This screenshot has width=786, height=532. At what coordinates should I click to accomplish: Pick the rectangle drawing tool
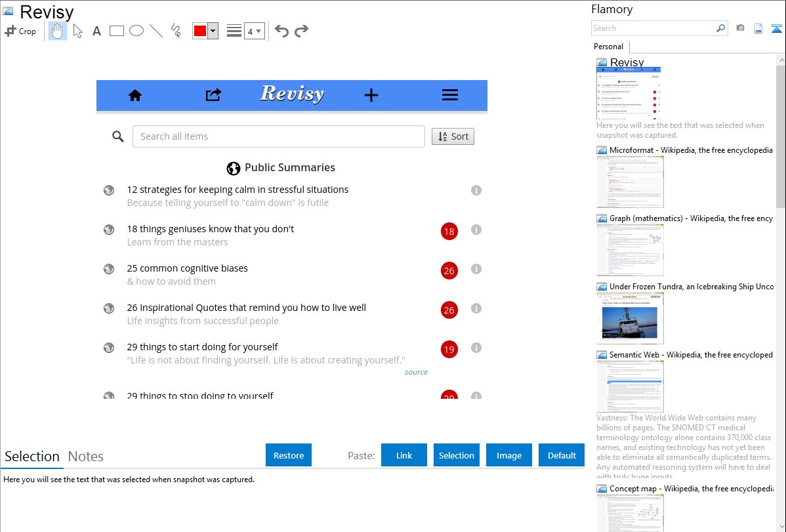pos(116,31)
